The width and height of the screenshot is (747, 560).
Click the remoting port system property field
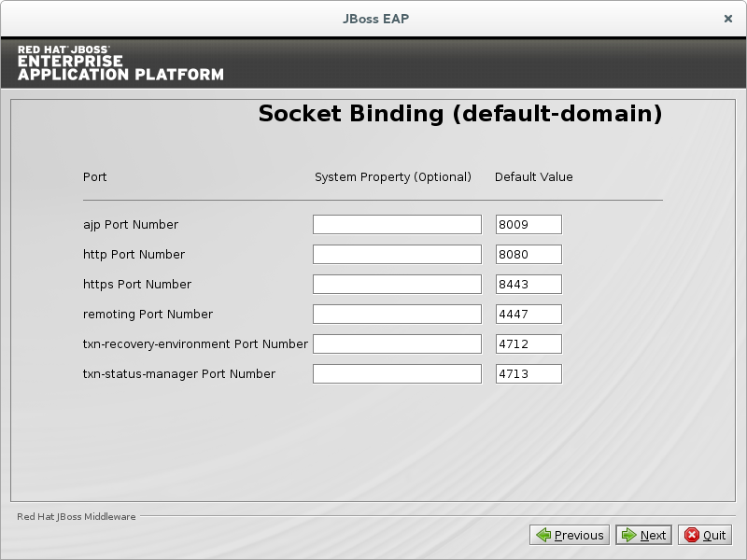tap(396, 314)
